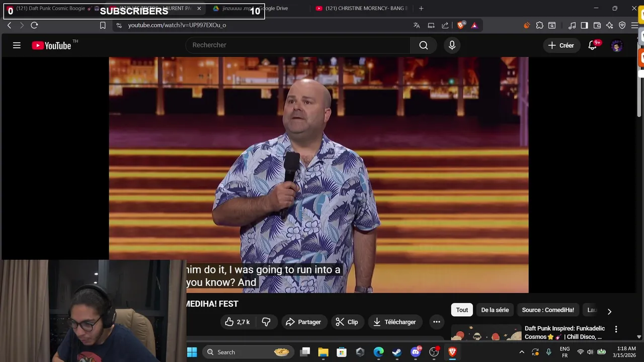
Task: Open the YouTube guide hamburger menu
Action: [x=17, y=45]
